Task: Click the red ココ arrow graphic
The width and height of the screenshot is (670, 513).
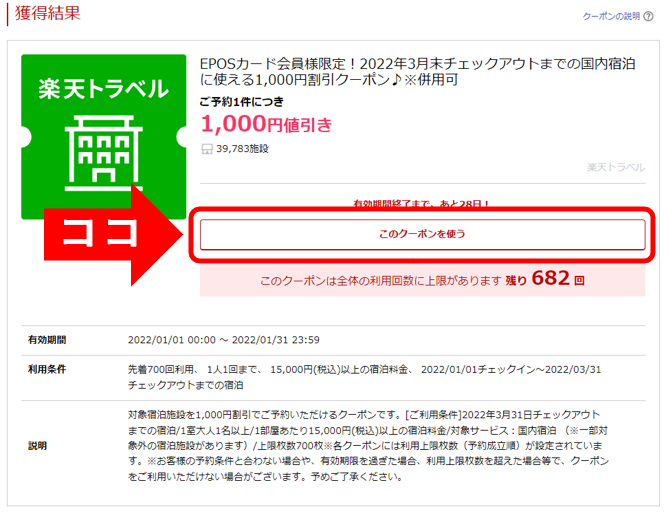Action: pos(114,235)
